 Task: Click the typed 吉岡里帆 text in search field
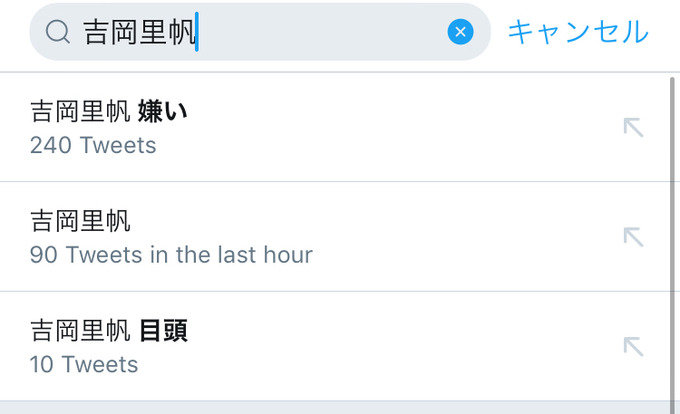139,32
